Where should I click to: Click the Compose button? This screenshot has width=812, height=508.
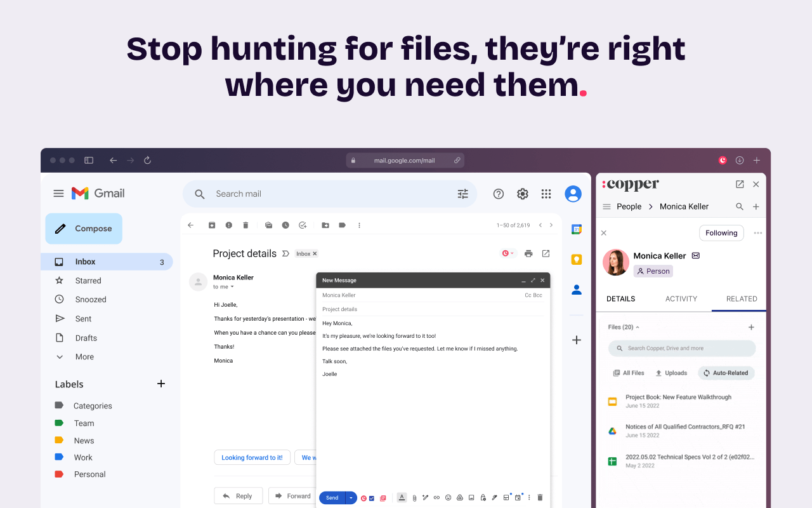pyautogui.click(x=84, y=229)
